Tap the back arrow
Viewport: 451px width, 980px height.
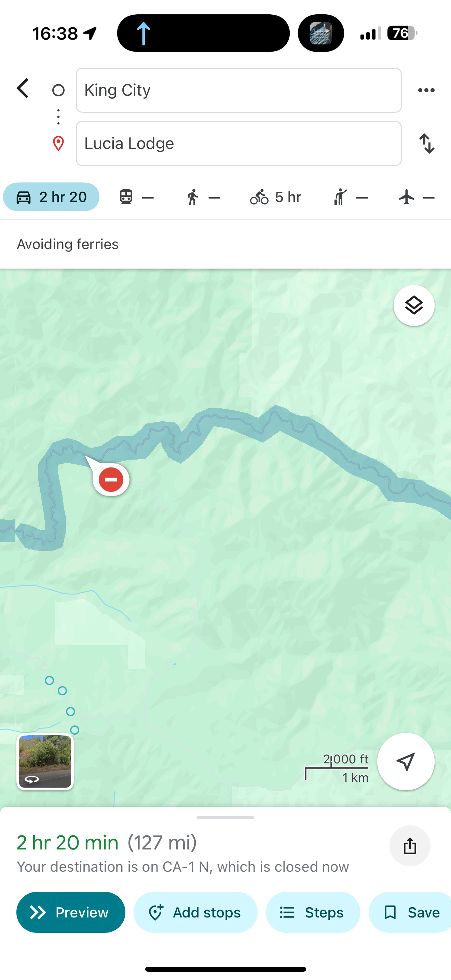pyautogui.click(x=23, y=89)
